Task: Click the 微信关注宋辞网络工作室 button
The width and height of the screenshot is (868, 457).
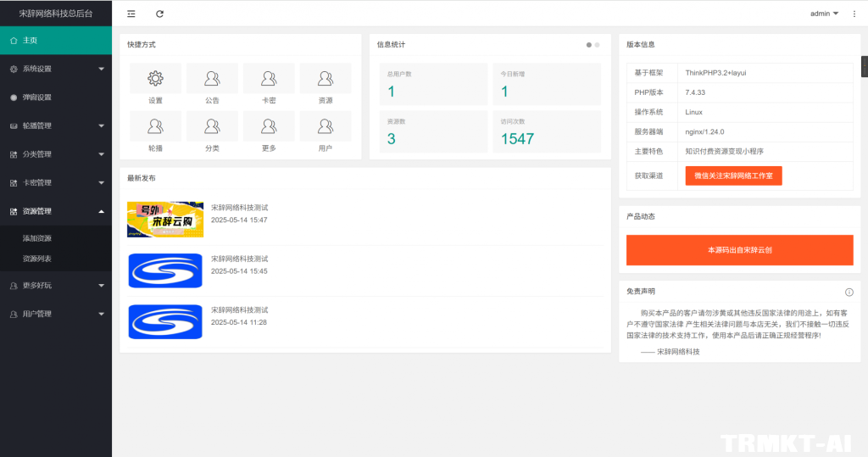Action: (x=733, y=176)
